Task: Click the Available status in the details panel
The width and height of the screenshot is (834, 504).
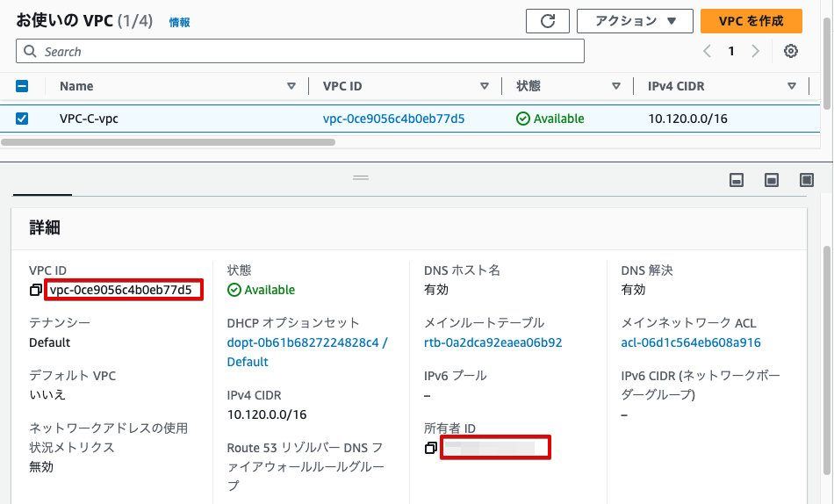Action: (261, 290)
